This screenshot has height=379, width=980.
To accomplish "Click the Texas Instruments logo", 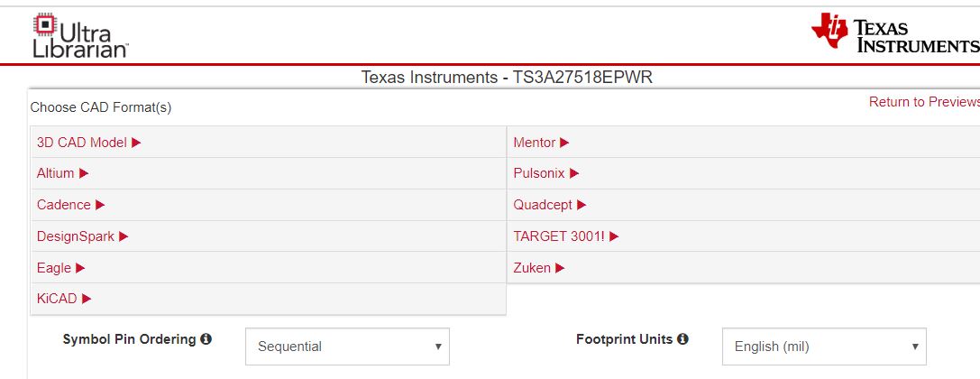I will pos(895,32).
